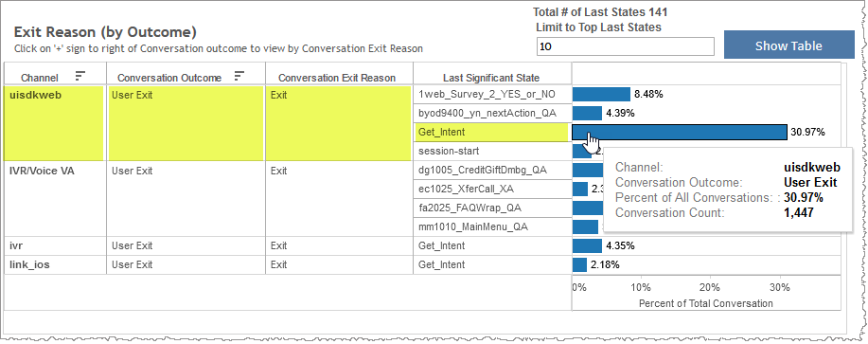
Task: Click the Exit Reason (by Outcome) title
Action: [x=105, y=31]
